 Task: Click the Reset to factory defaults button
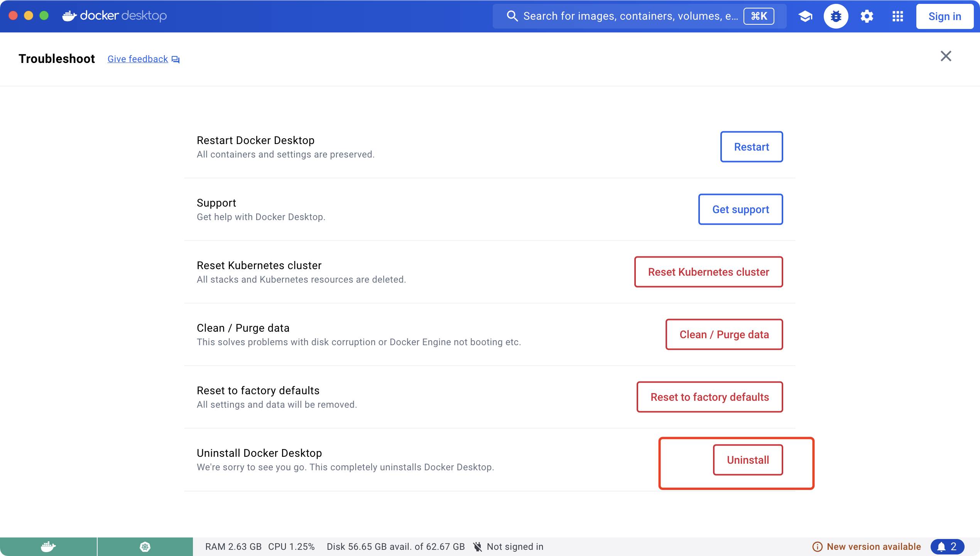click(x=710, y=397)
